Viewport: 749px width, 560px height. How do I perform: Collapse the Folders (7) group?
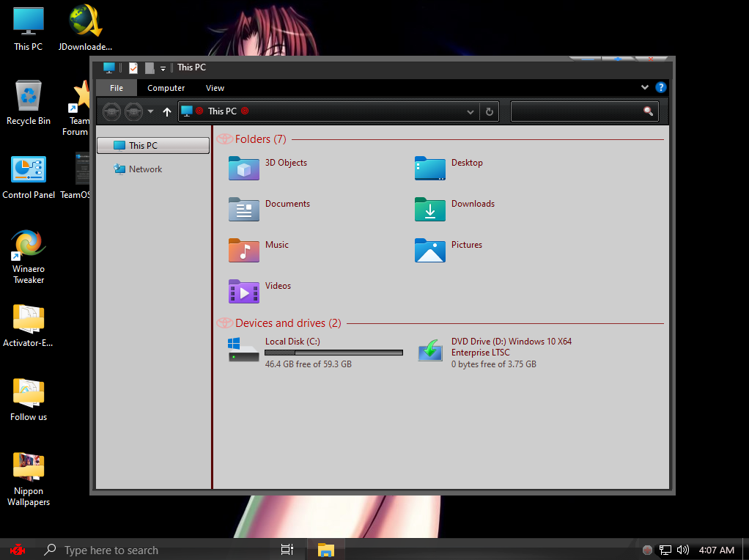[x=224, y=139]
